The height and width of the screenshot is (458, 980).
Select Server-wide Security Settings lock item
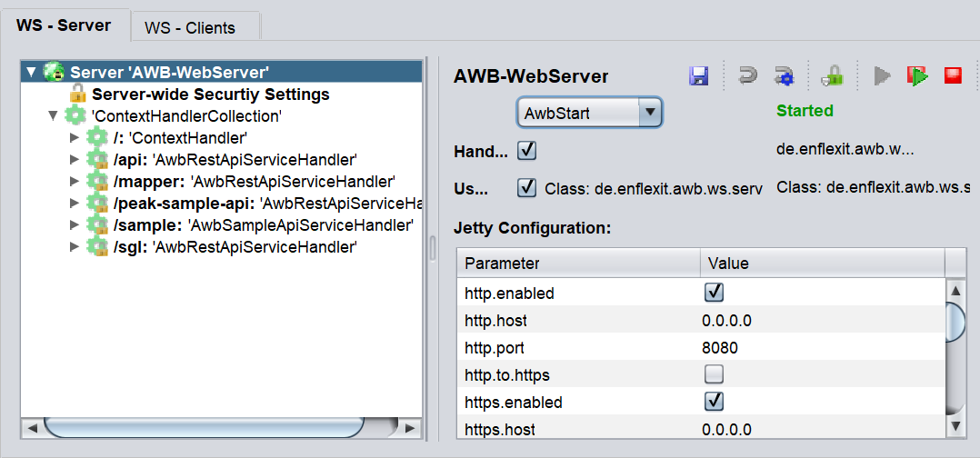click(x=210, y=94)
